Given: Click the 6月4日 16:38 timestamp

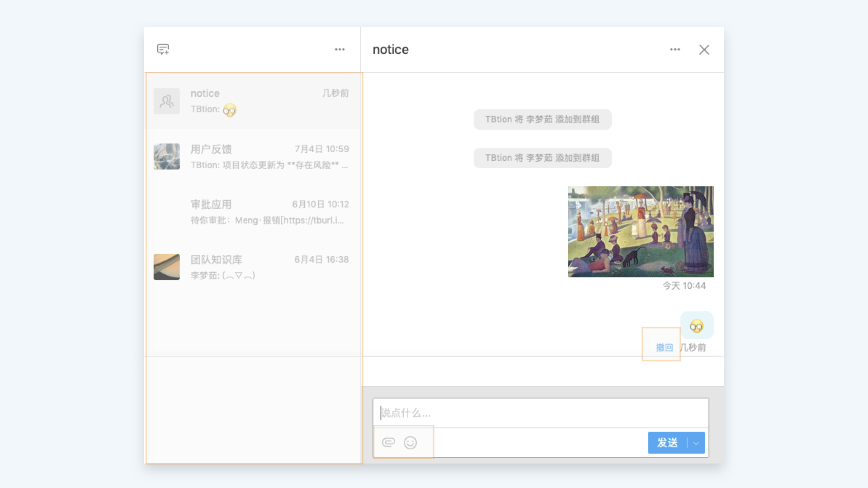Looking at the screenshot, I should click(x=321, y=260).
